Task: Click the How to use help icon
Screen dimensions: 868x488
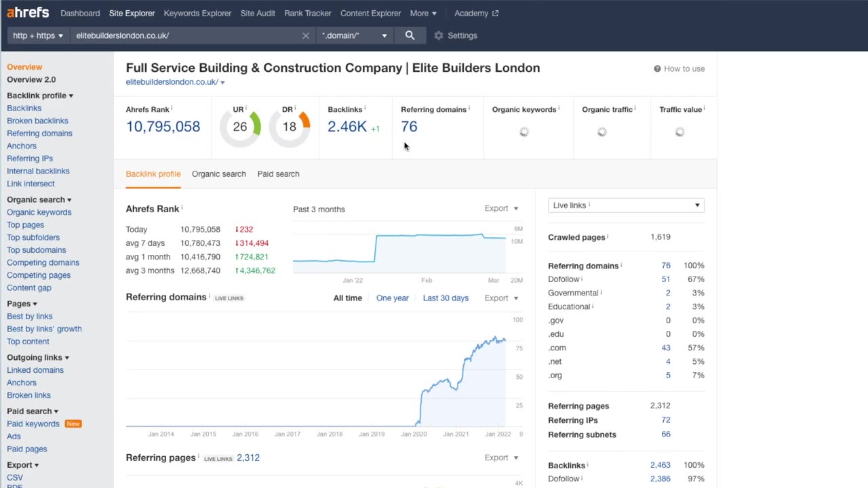Action: coord(657,68)
